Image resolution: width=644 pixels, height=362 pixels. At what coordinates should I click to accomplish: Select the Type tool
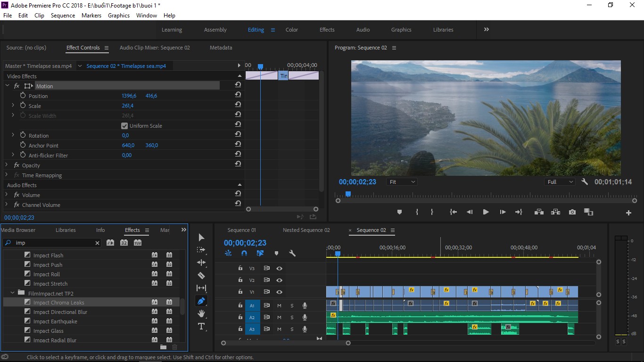(x=201, y=326)
